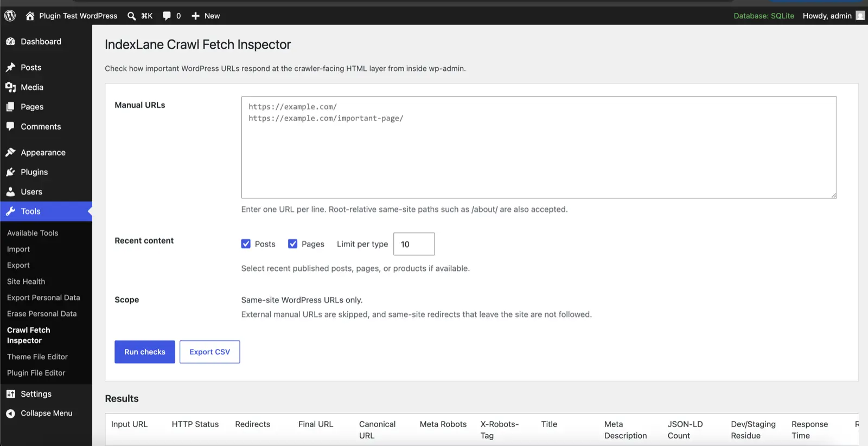Click the Comments speech bubble icon in sidebar

[x=10, y=126]
